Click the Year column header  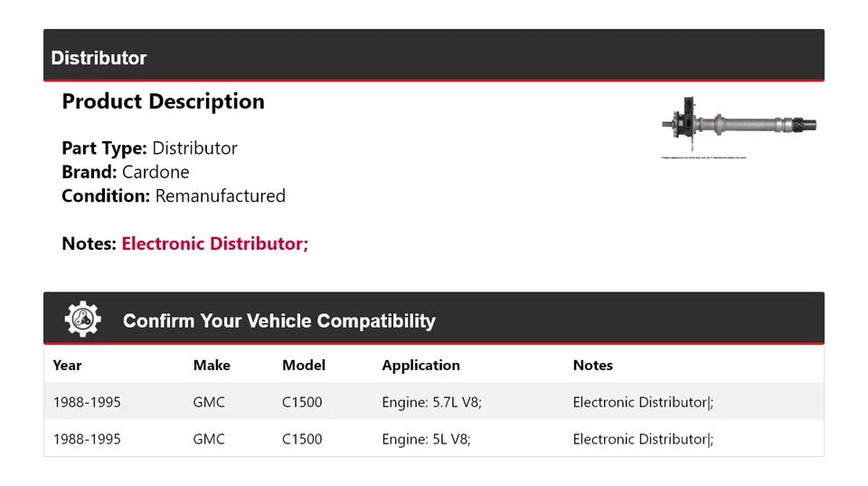(x=67, y=366)
